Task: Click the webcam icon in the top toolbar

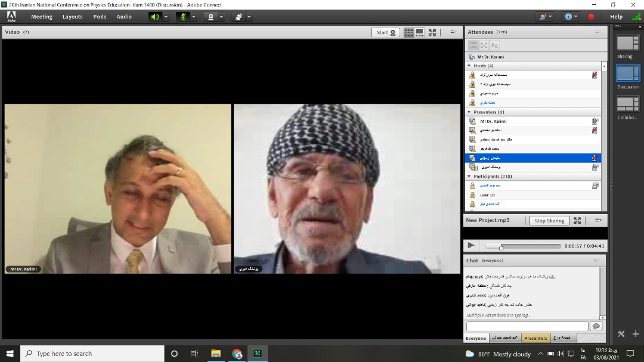Action: (210, 17)
